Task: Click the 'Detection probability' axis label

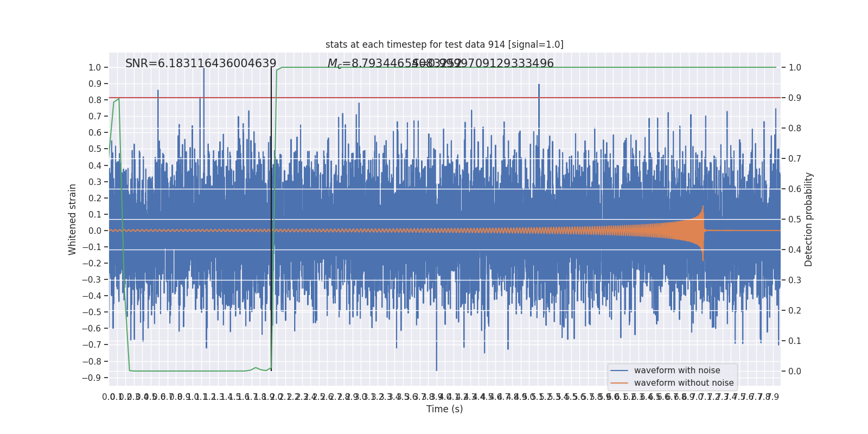Action: pyautogui.click(x=809, y=219)
